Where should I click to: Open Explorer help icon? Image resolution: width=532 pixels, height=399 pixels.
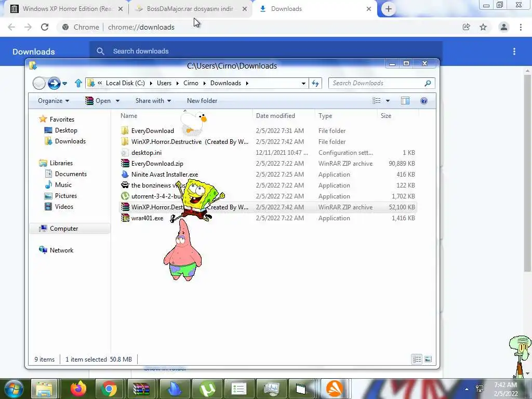[424, 101]
